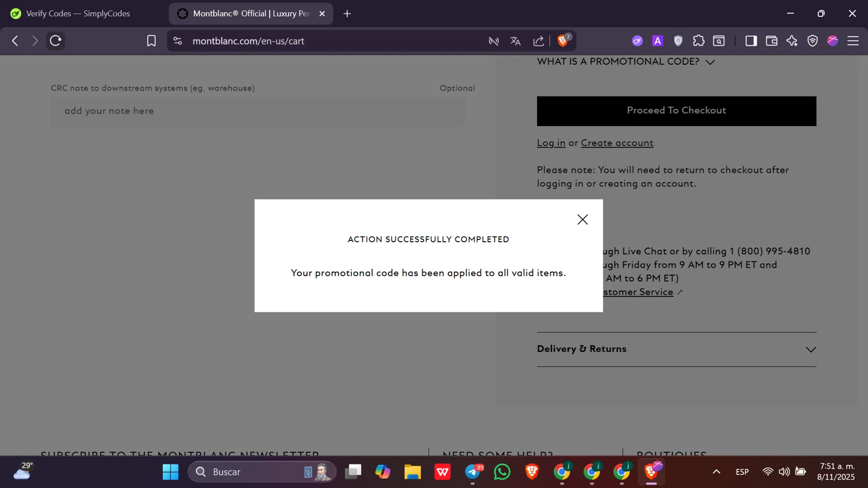
Task: Reload the Montblanc cart page
Action: (x=56, y=40)
